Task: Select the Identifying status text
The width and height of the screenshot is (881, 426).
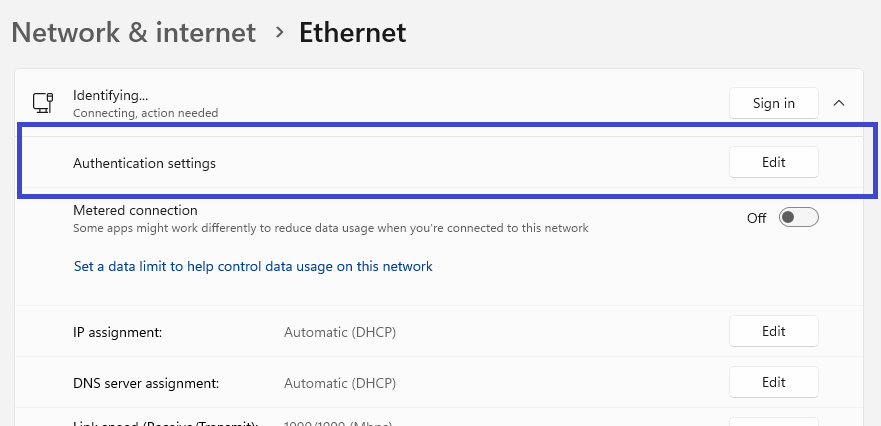Action: (110, 96)
